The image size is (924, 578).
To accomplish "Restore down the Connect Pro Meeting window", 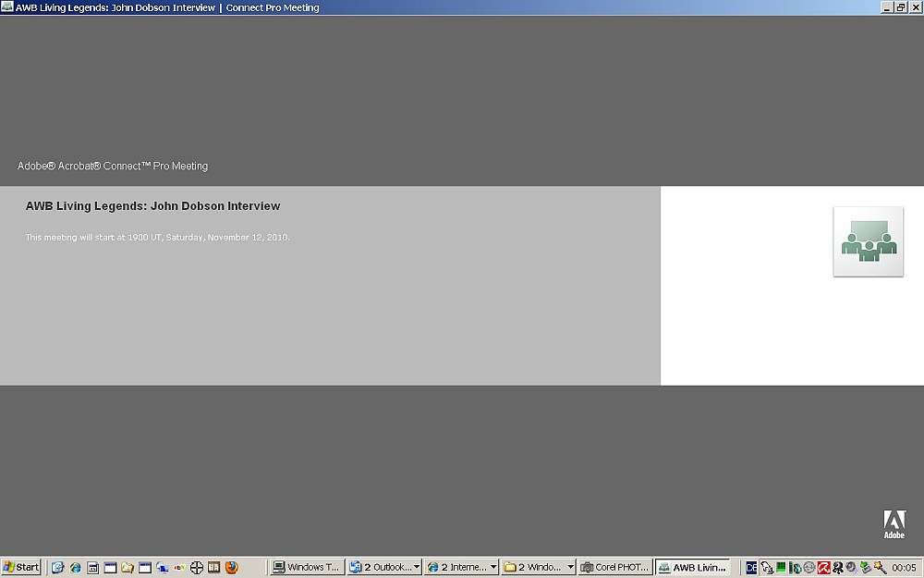I will (x=901, y=7).
